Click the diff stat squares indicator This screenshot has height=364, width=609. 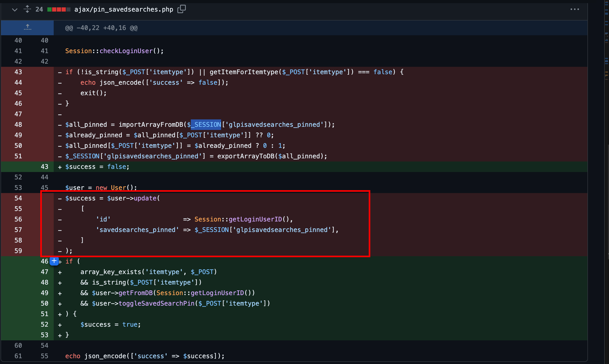click(59, 9)
